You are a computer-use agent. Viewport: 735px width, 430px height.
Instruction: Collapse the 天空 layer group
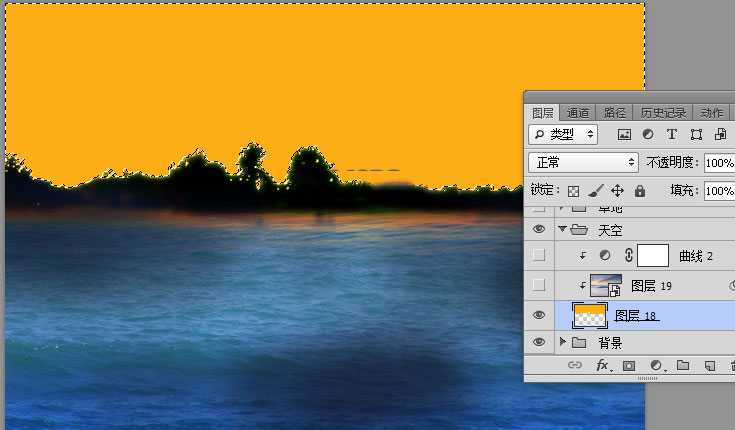(563, 230)
